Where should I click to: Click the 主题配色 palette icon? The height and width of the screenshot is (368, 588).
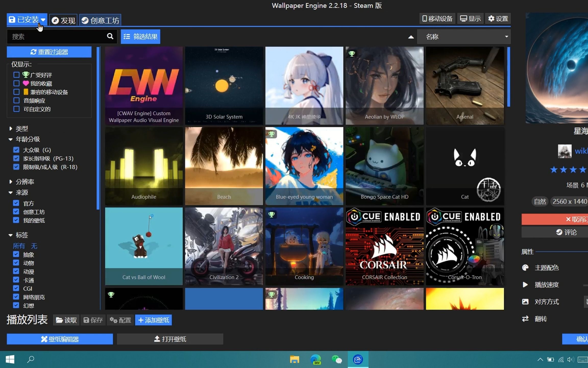[x=525, y=268]
